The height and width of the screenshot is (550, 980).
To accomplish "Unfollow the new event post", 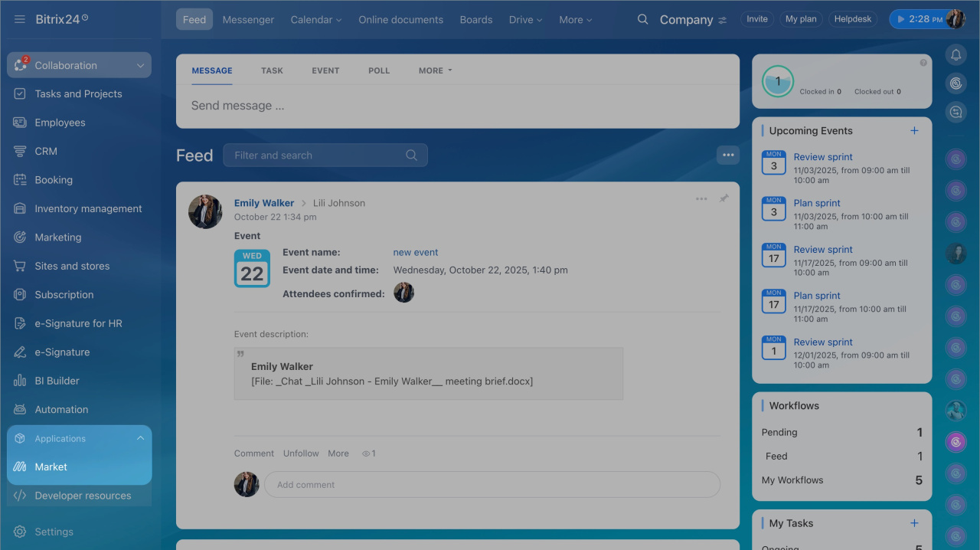I will pyautogui.click(x=301, y=453).
